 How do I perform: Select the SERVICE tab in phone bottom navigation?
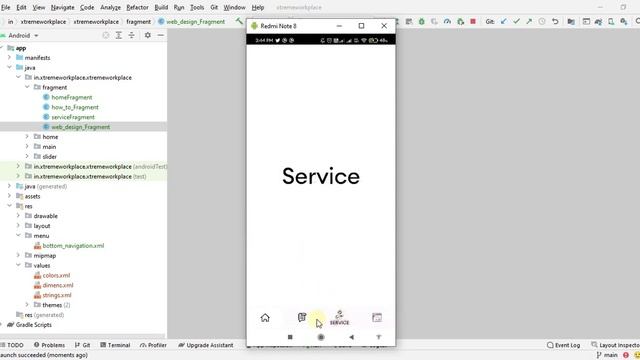tap(339, 318)
